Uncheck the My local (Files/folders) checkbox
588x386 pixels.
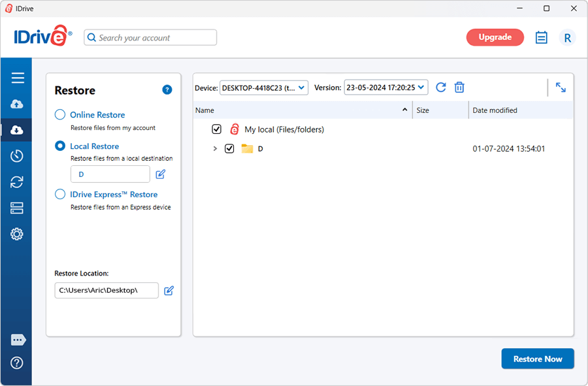click(x=216, y=129)
